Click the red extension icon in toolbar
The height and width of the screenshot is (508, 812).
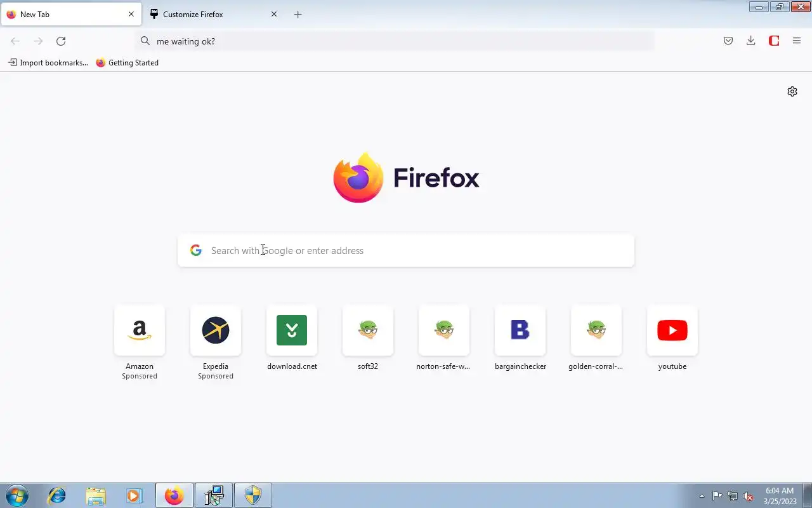774,41
